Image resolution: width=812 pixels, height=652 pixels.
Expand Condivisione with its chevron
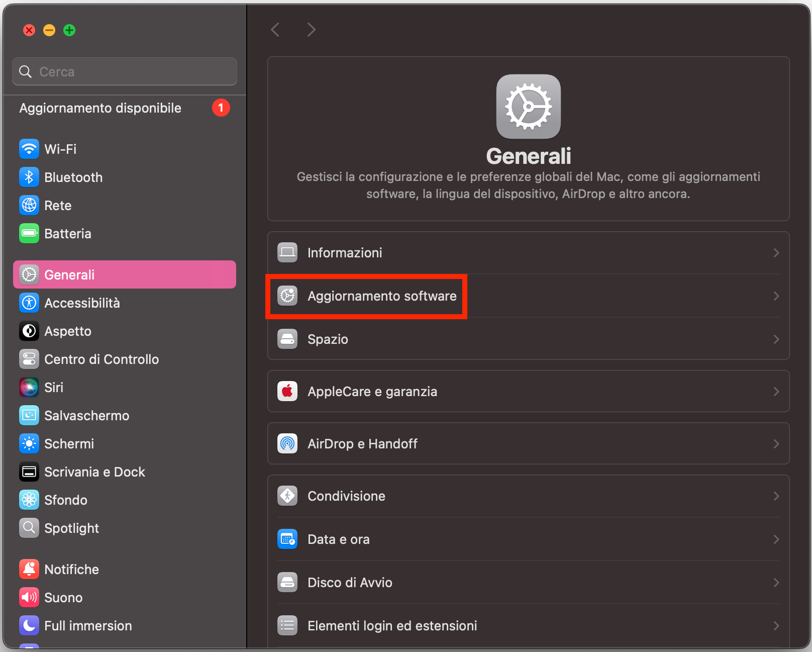776,496
